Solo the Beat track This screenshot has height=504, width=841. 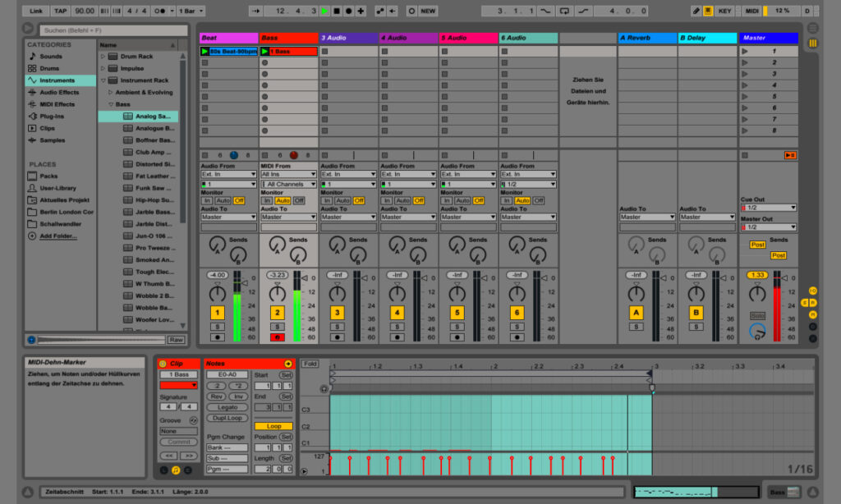tap(217, 327)
